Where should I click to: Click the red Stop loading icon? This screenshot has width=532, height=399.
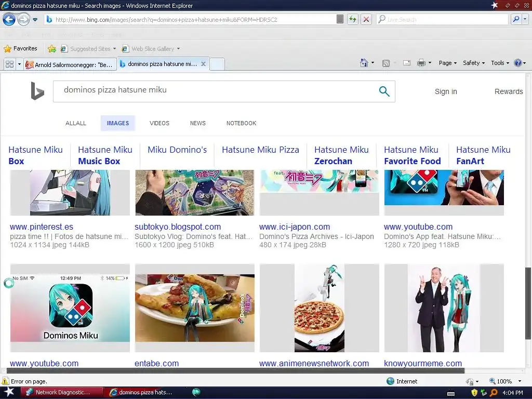[x=366, y=19]
